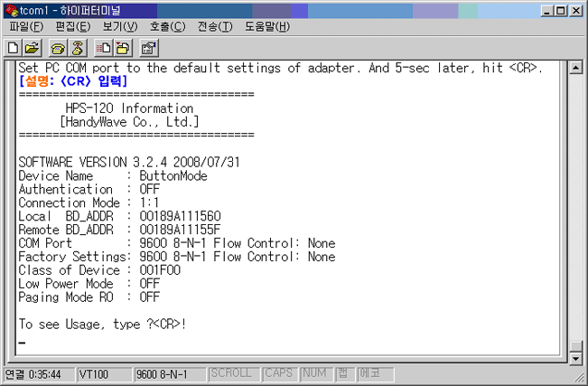Click the Receive file toolbar icon
Screen dimensions: 588x386
(x=123, y=48)
